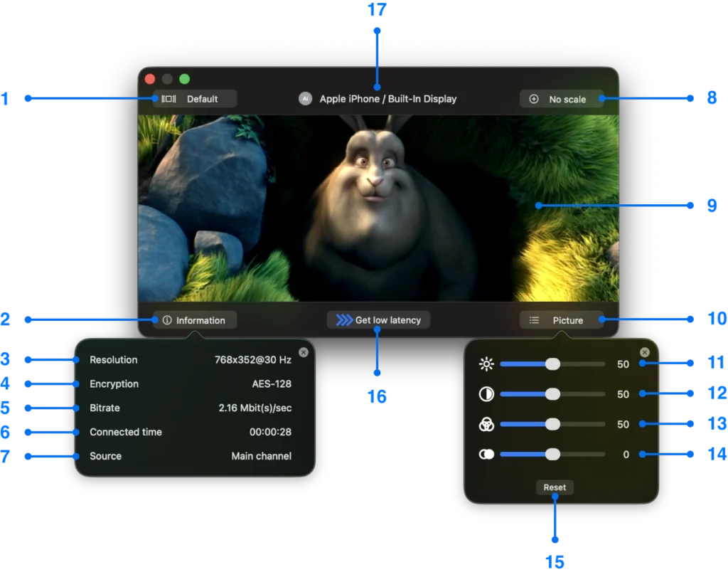Click the Get low latency button
Screen dimensions: 728x577
click(x=378, y=319)
